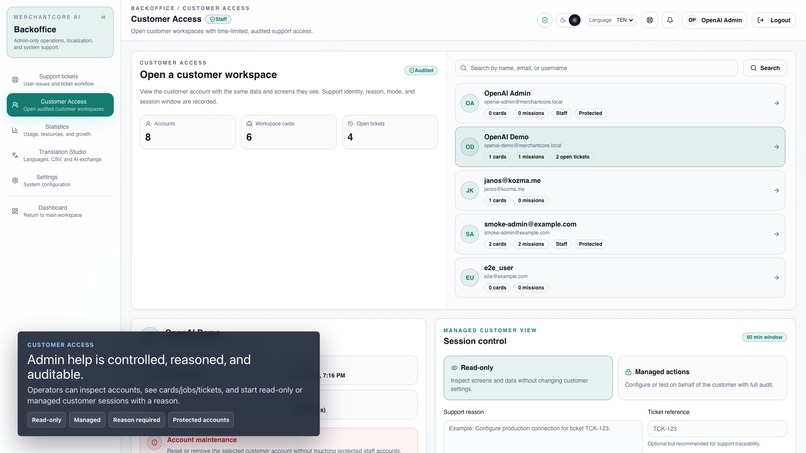Click the Logout button
Image resolution: width=806 pixels, height=453 pixels.
[x=774, y=20]
